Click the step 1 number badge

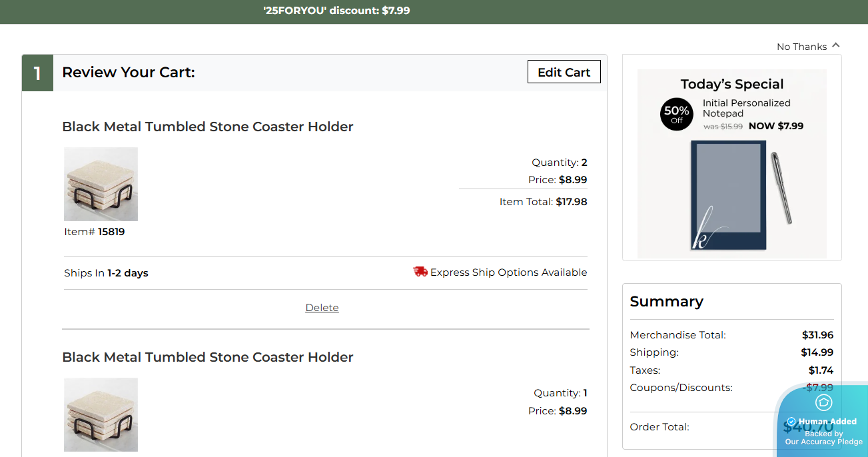(37, 73)
